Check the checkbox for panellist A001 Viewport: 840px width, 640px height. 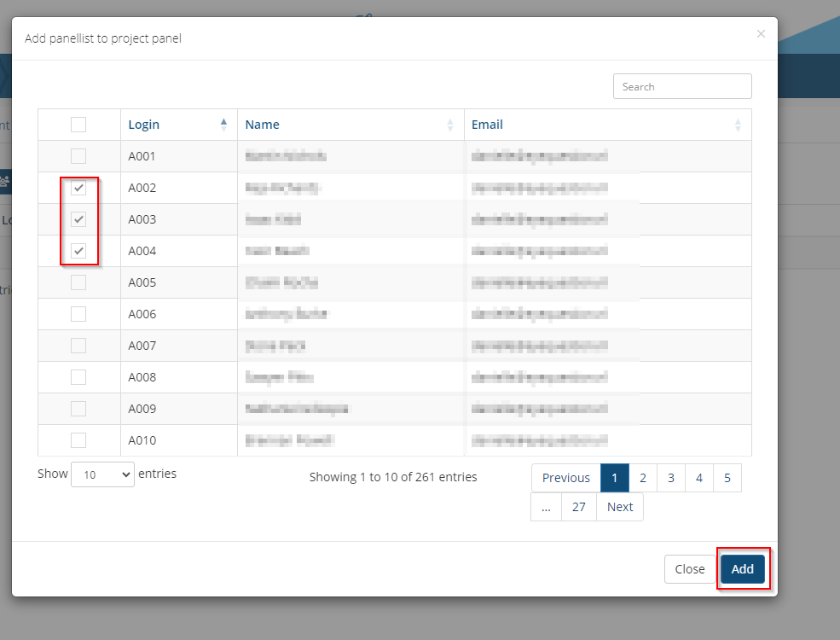click(78, 156)
